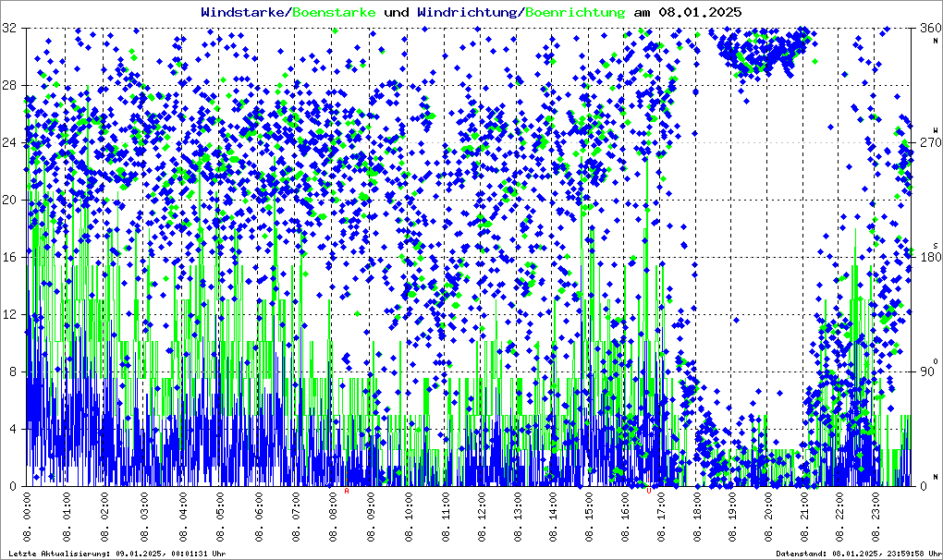943x560 pixels.
Task: Click the green "Boenrichtung" title word
Action: click(x=575, y=12)
